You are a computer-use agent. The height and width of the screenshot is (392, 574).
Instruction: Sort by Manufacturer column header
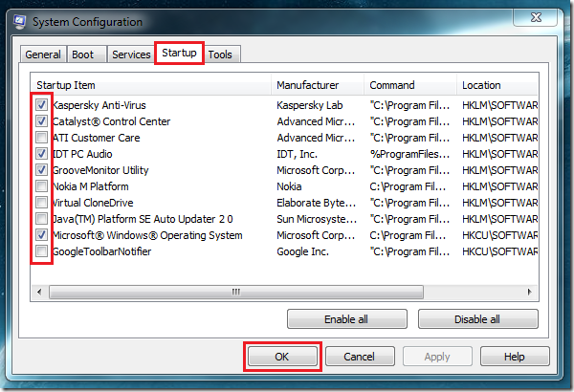pyautogui.click(x=318, y=85)
